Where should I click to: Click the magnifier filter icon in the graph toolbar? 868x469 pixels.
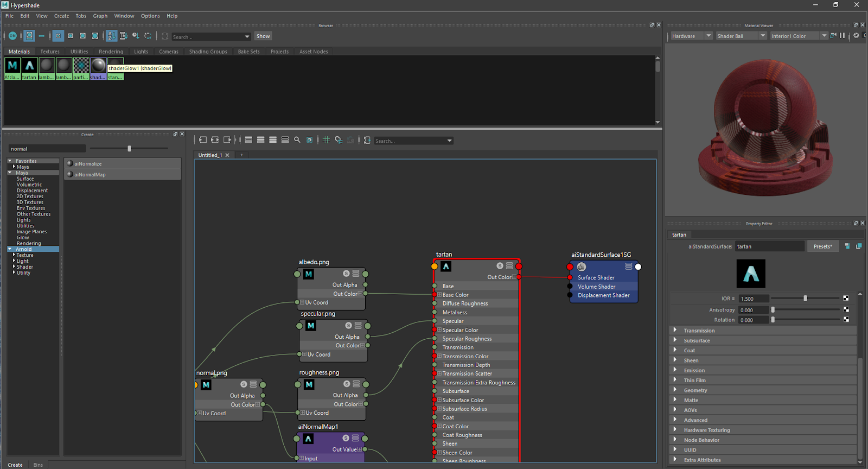297,140
